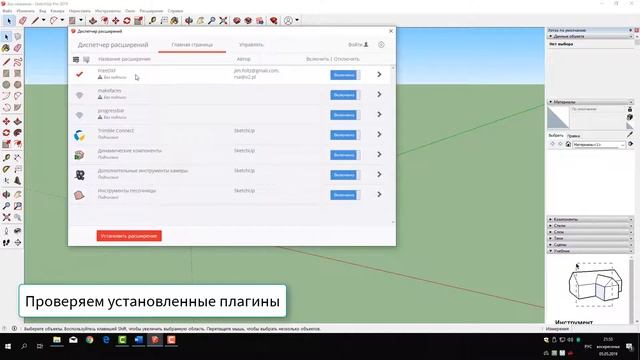Open the materials library dropdown list
The image size is (640, 360).
(599, 144)
